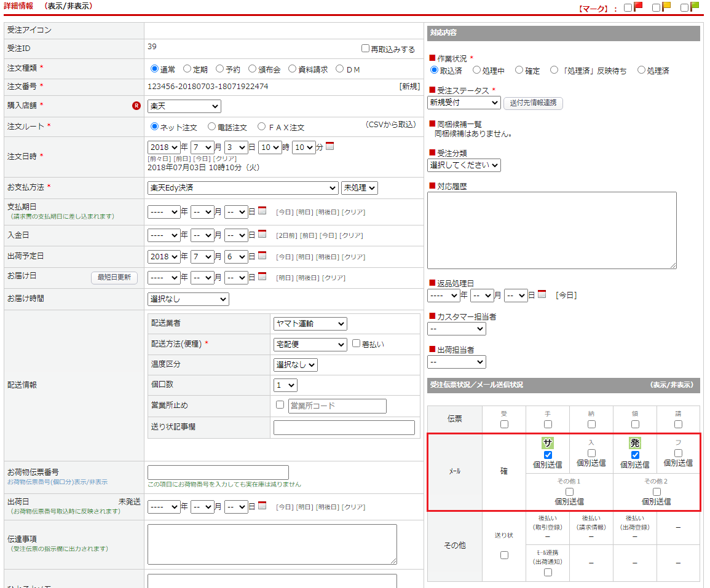Viewport: 710px width, 588px height.
Task: Check the red flag mark checkbox
Action: 628,8
